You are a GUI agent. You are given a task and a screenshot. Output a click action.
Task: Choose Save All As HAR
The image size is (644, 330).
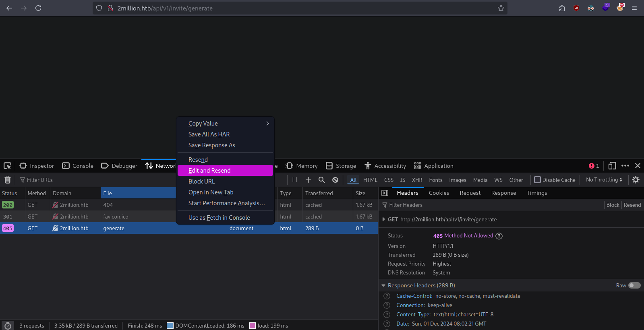[225, 134]
